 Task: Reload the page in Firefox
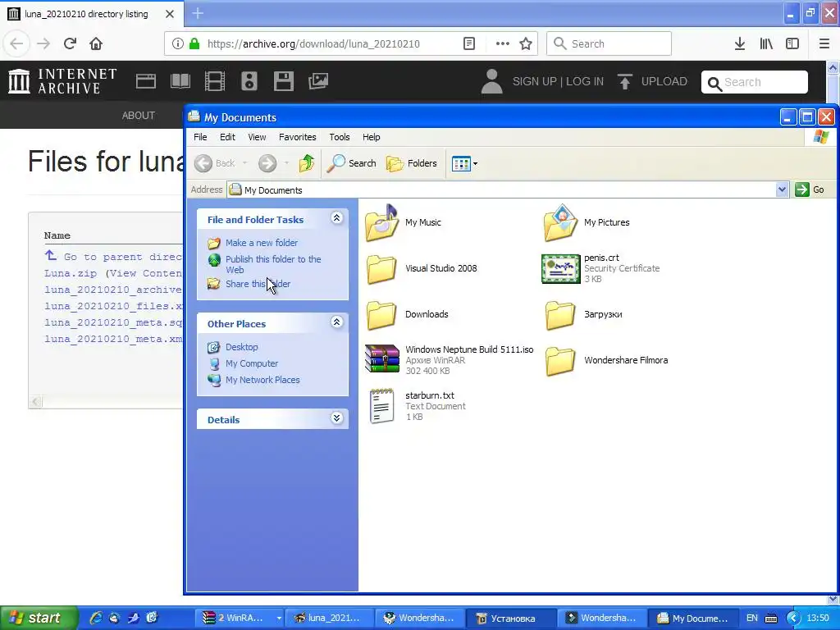(70, 44)
